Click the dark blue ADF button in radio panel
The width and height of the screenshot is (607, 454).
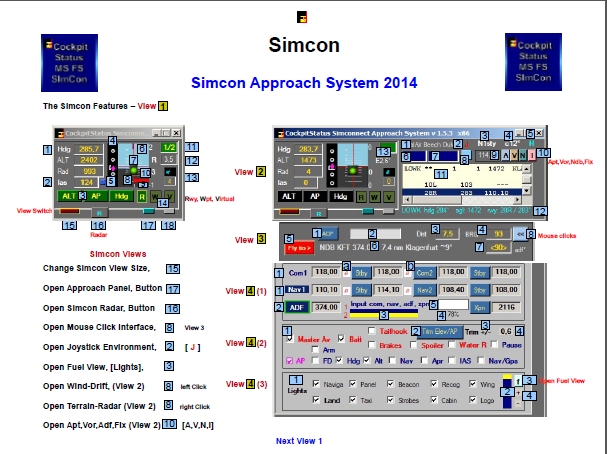pyautogui.click(x=297, y=307)
